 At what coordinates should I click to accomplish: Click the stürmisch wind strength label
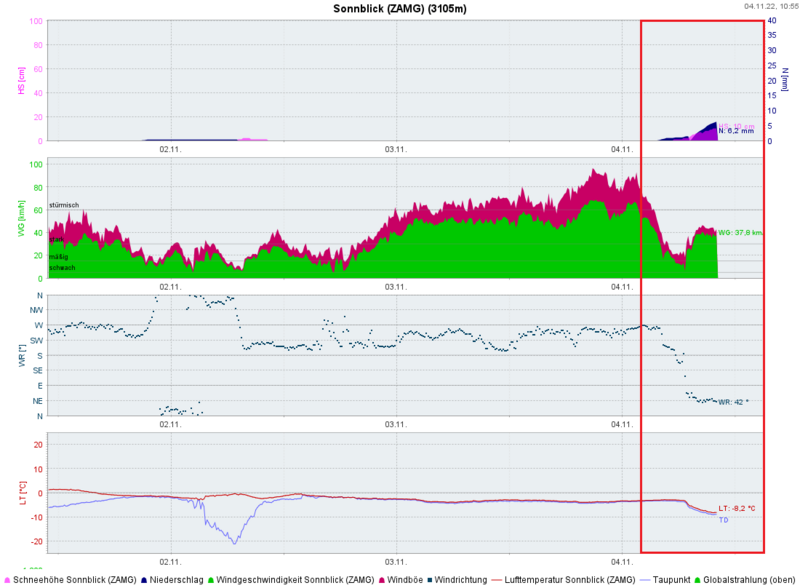point(64,205)
